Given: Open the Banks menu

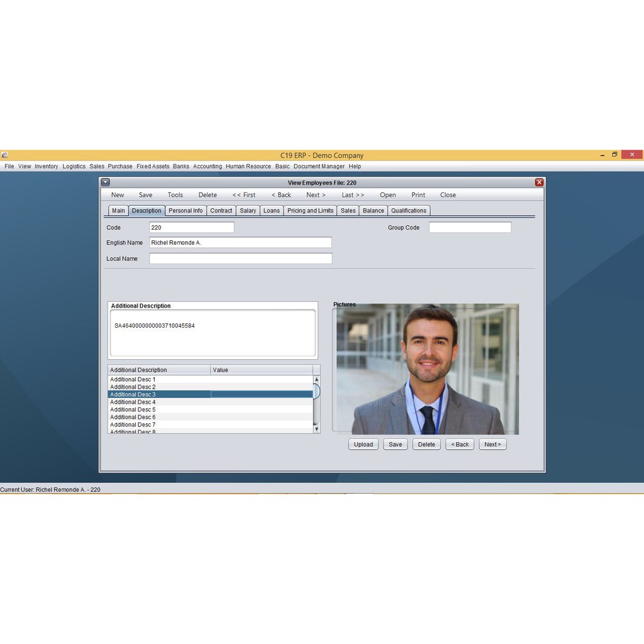Looking at the screenshot, I should [x=181, y=166].
